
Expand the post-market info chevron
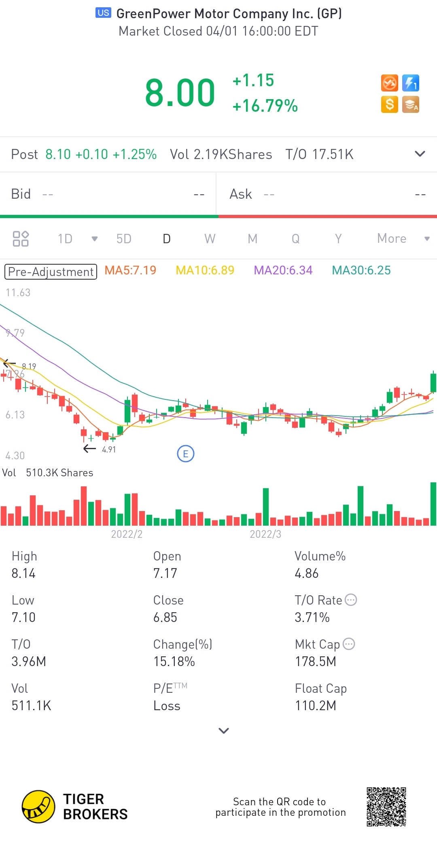(x=420, y=154)
